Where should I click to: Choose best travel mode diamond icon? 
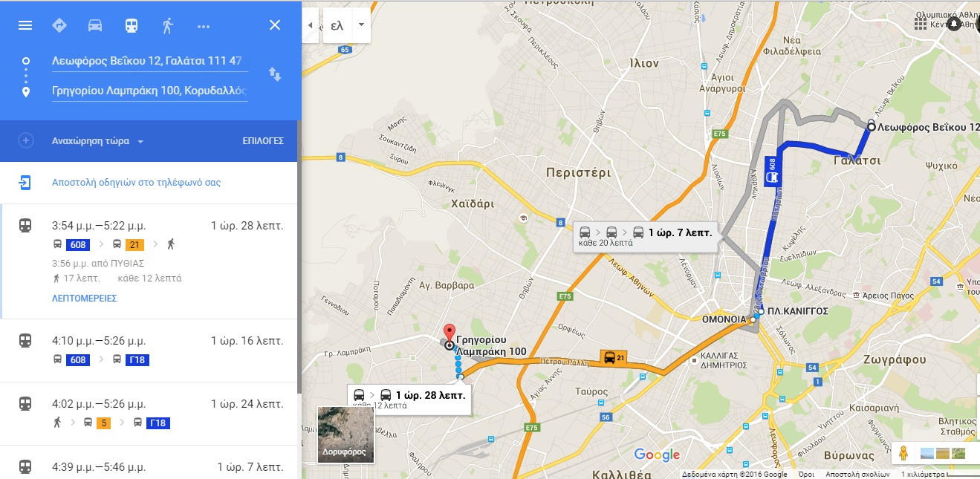[x=59, y=25]
